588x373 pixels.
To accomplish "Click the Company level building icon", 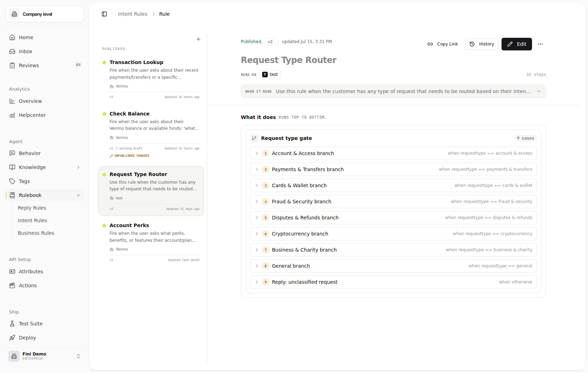I will tap(14, 14).
